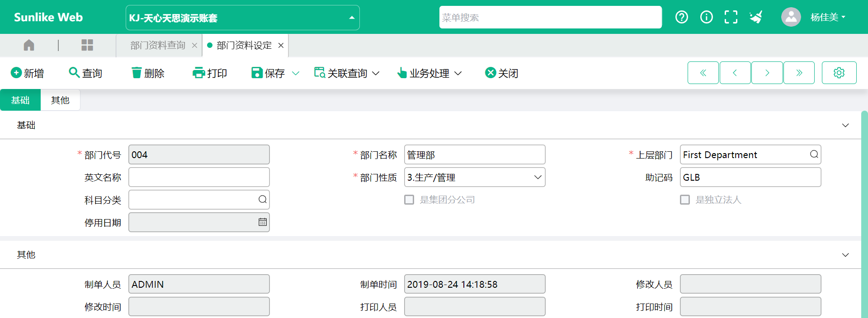868x318 pixels.
Task: Open the 上层部门 lookup search icon
Action: pyautogui.click(x=814, y=154)
